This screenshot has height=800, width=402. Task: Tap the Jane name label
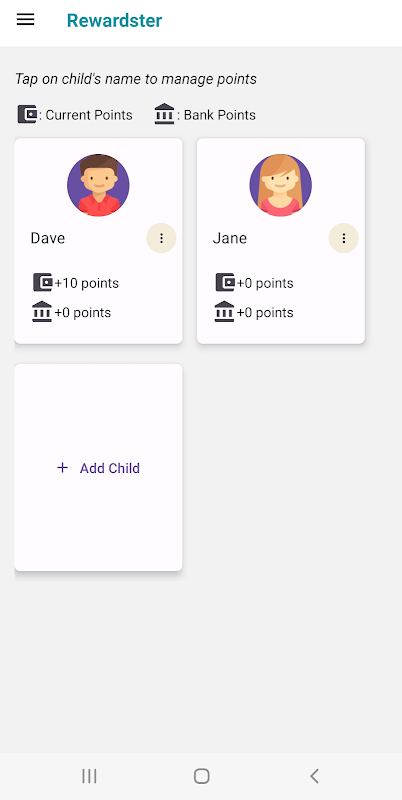pyautogui.click(x=230, y=238)
